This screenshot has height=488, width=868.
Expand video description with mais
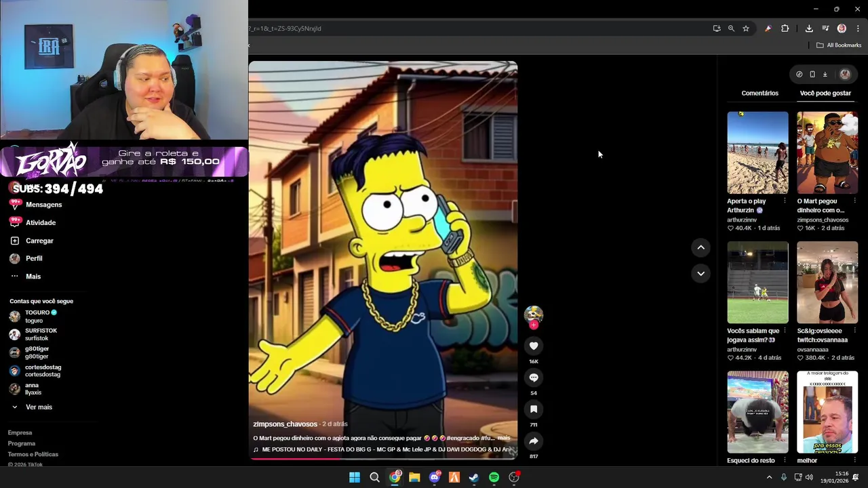(504, 438)
